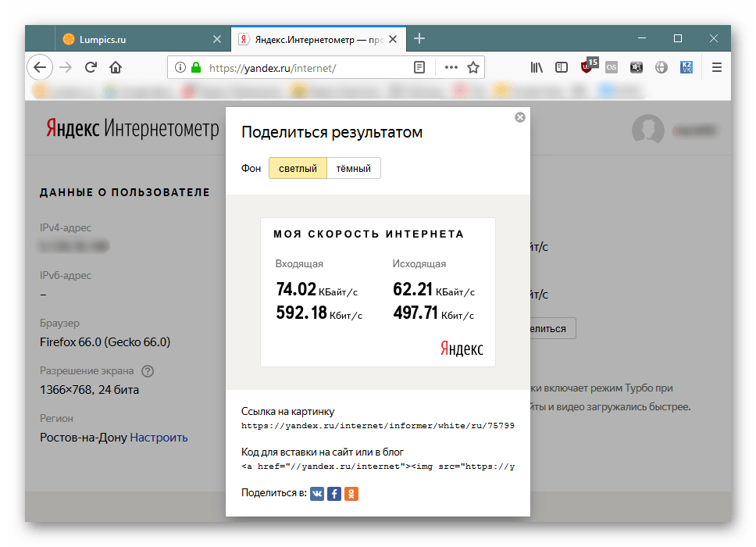Minimize the Firefox window
The height and width of the screenshot is (547, 756).
click(x=642, y=38)
